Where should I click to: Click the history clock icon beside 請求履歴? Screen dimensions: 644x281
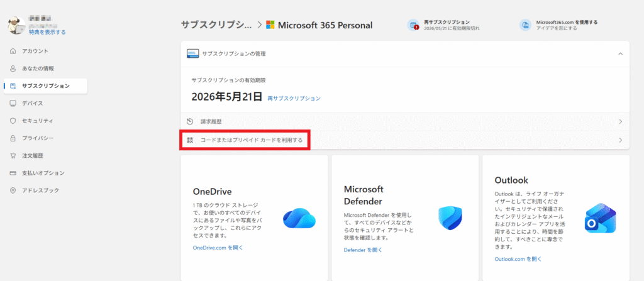coord(190,121)
